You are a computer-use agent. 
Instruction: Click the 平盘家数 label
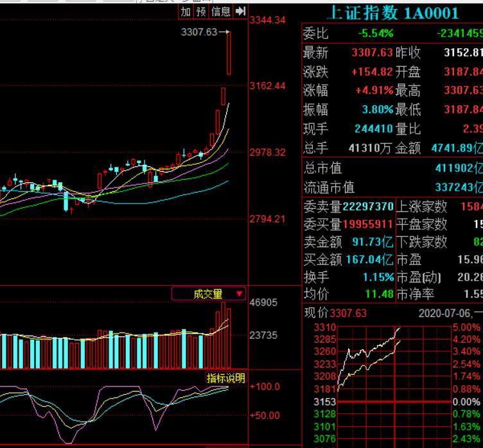pos(421,224)
